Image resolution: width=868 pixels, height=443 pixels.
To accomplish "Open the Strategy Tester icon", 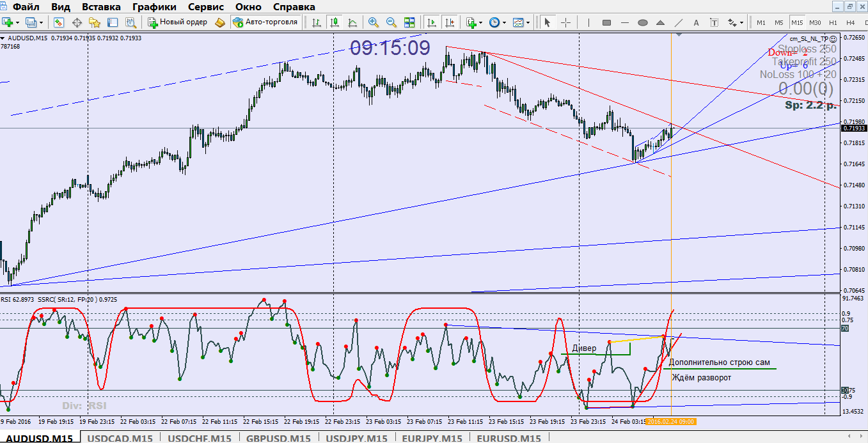I will 130,22.
